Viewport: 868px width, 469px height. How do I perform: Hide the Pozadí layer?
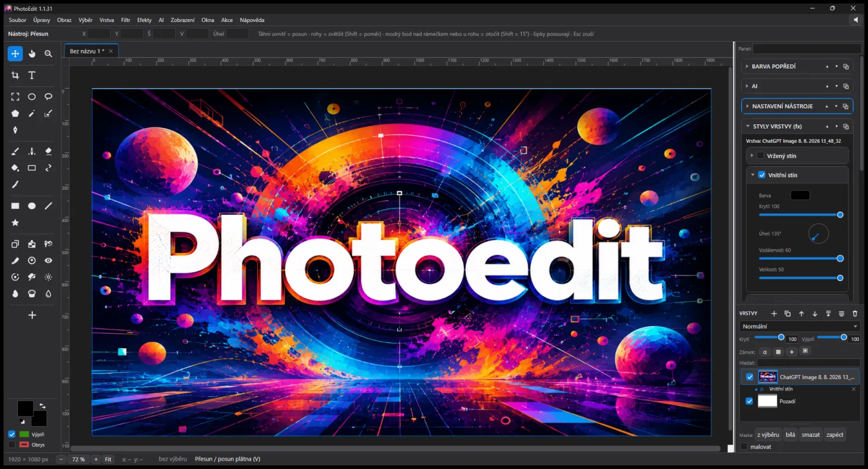749,401
